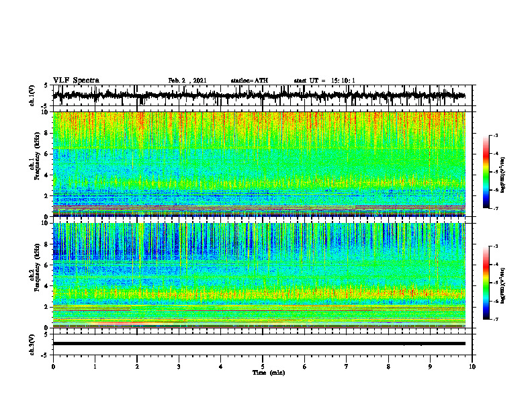The height and width of the screenshot is (411, 532).
Task: Click the "Time (min)" axis title
Action: [x=269, y=373]
